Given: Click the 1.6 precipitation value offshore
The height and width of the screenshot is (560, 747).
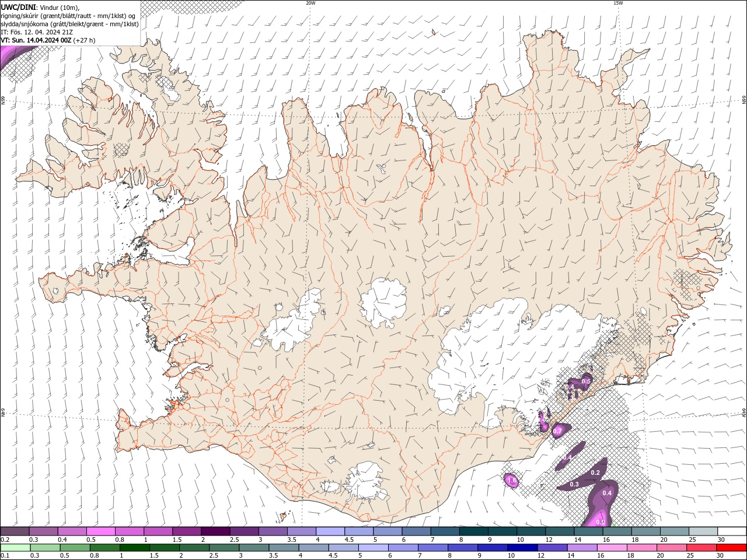Looking at the screenshot, I should (512, 481).
